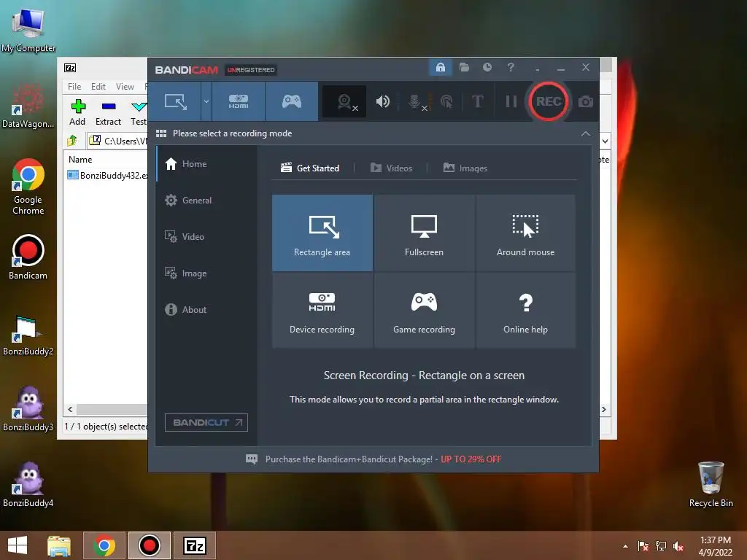
Task: Switch to the Images tab
Action: pos(465,168)
